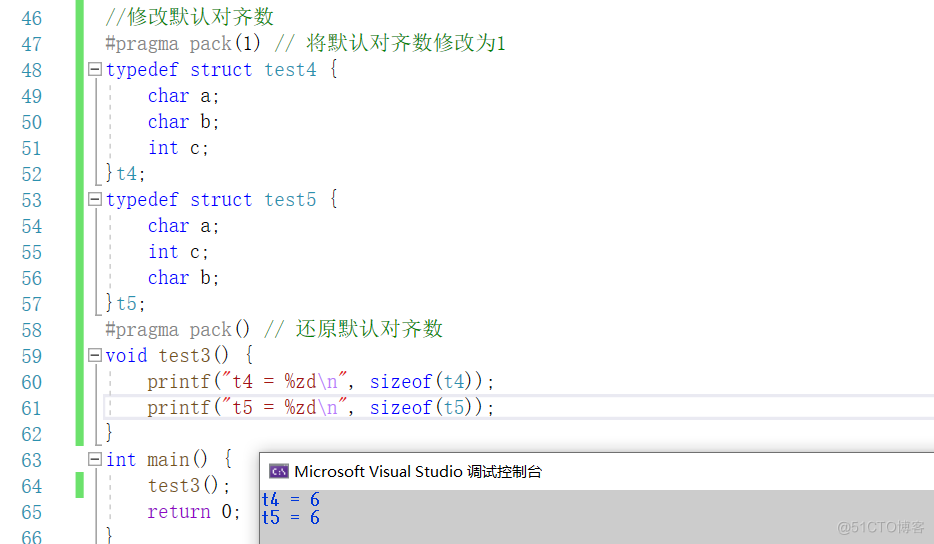This screenshot has height=544, width=934.
Task: Collapse the test5 struct definition
Action: coord(95,199)
